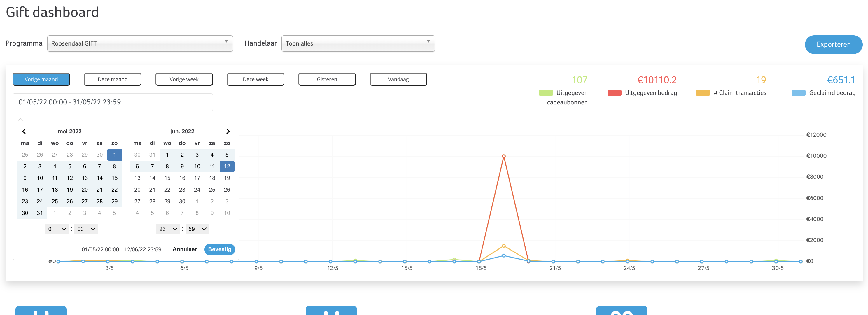Click the Exporteren button
The height and width of the screenshot is (315, 868).
[833, 44]
